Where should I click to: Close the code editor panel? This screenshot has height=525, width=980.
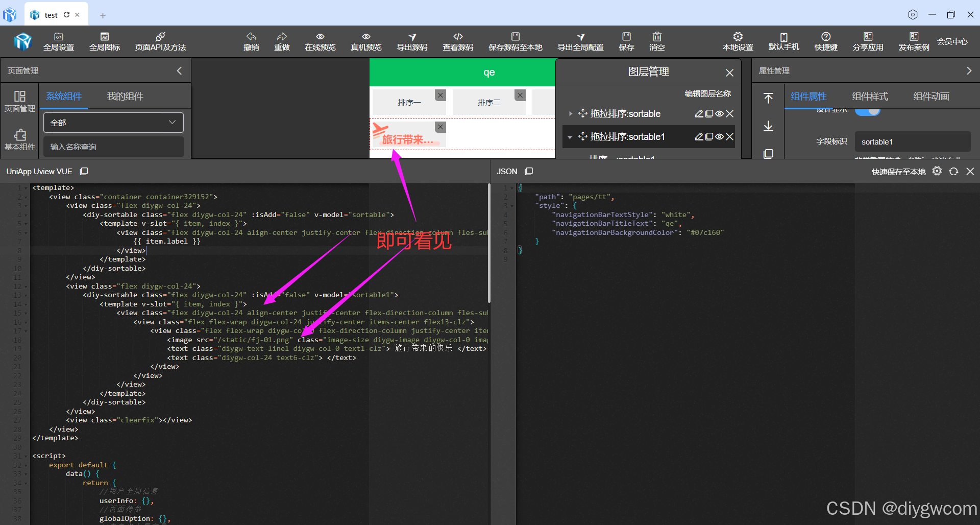pyautogui.click(x=970, y=171)
